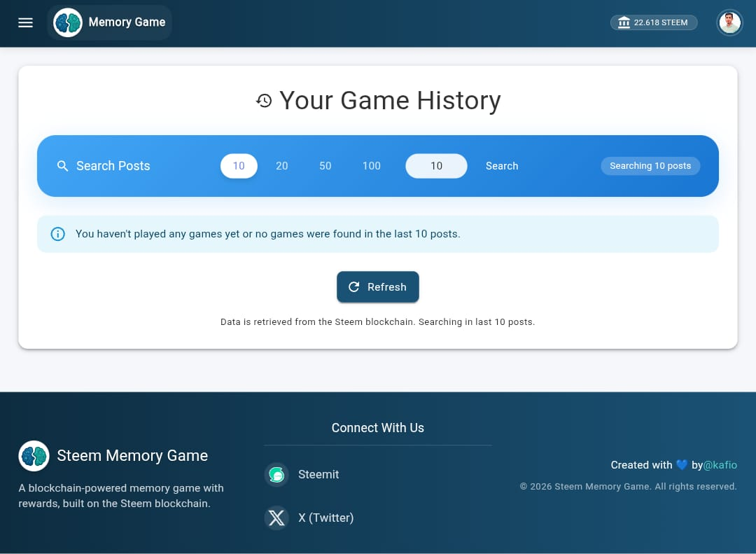The height and width of the screenshot is (554, 756).
Task: Click the 'Data is retrieved from the Steem blockchain' note
Action: pyautogui.click(x=377, y=322)
